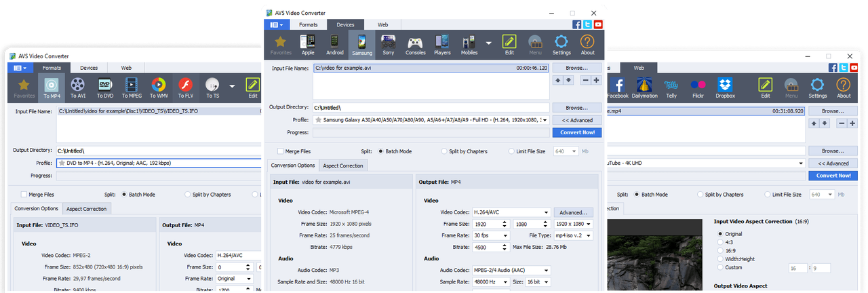Select the To FLV format icon
868x293 pixels.
[x=186, y=87]
